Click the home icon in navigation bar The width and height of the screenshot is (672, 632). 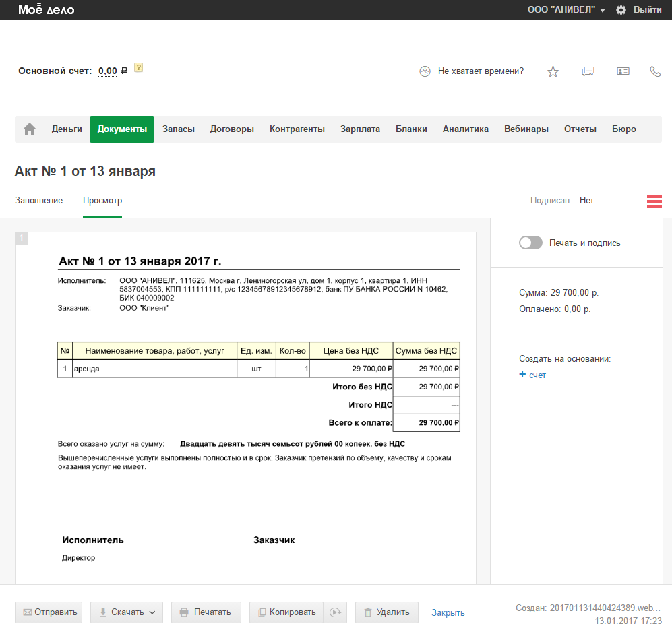tap(30, 129)
